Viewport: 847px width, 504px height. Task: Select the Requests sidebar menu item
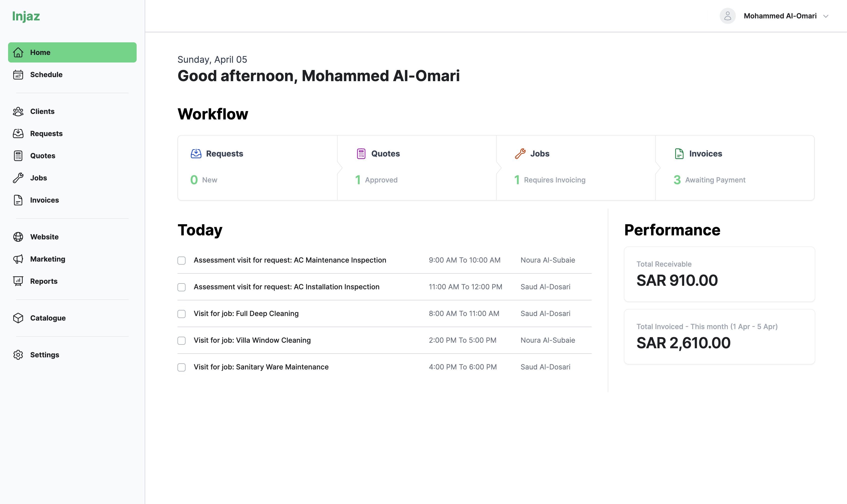(x=46, y=134)
